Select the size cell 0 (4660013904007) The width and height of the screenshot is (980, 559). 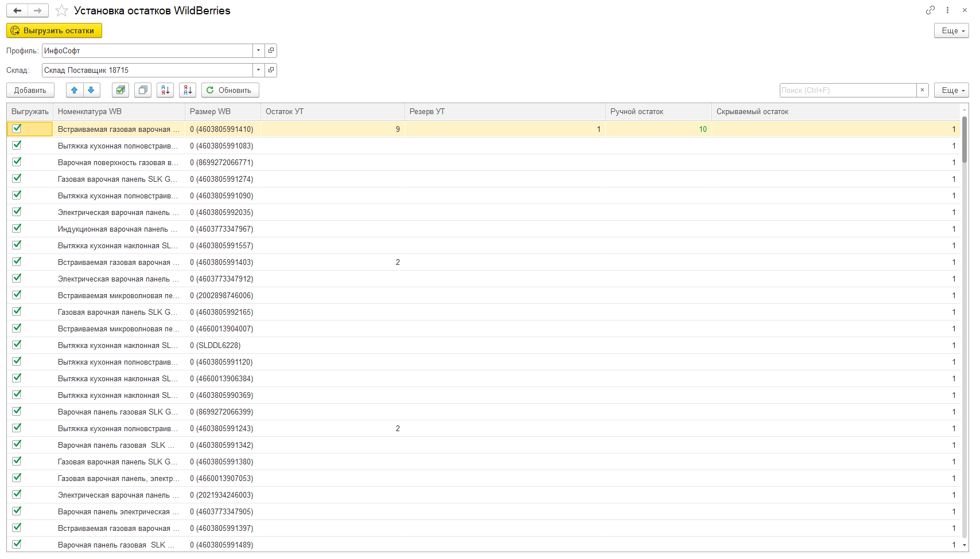tap(223, 329)
